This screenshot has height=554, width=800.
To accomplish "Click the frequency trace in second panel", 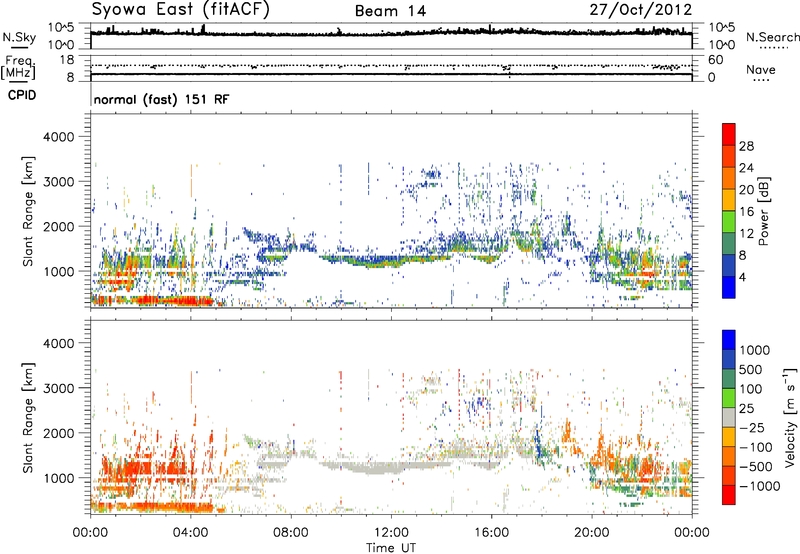I will 391,74.
